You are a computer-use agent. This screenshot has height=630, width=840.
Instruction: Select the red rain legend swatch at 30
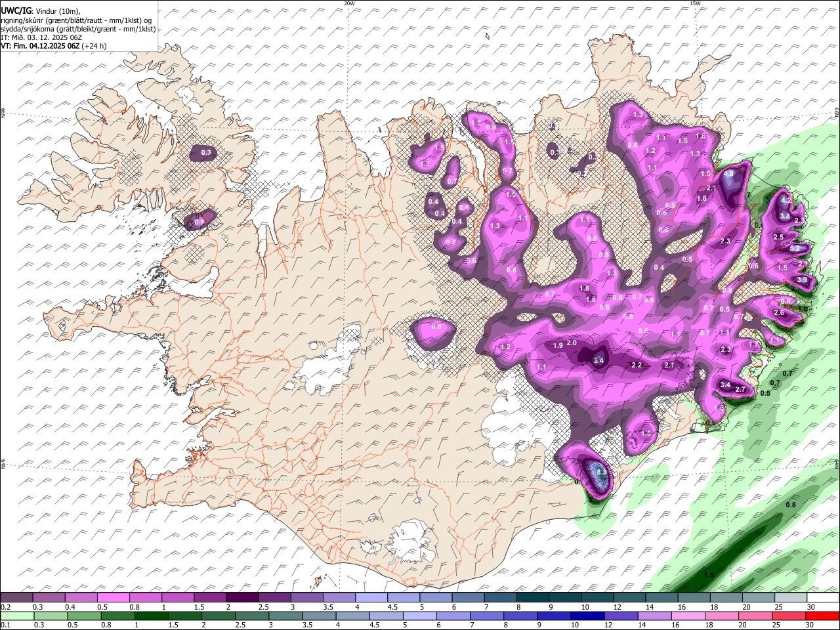pos(822,616)
